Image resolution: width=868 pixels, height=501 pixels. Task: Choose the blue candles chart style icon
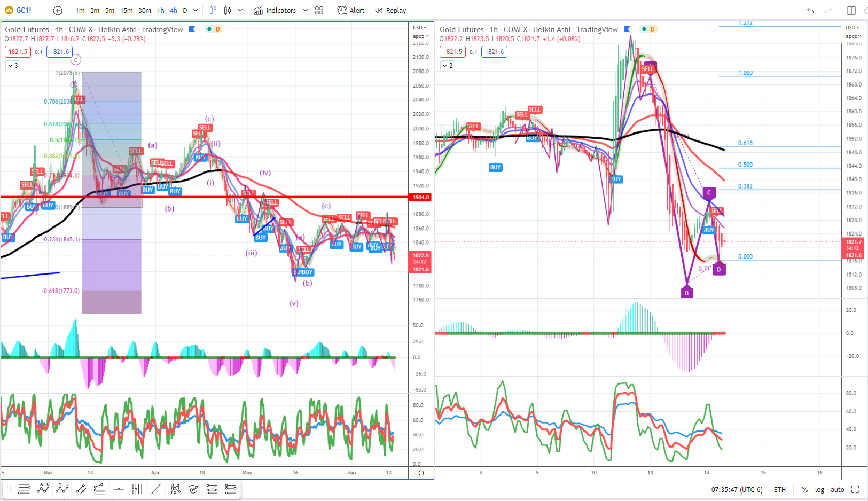click(213, 10)
